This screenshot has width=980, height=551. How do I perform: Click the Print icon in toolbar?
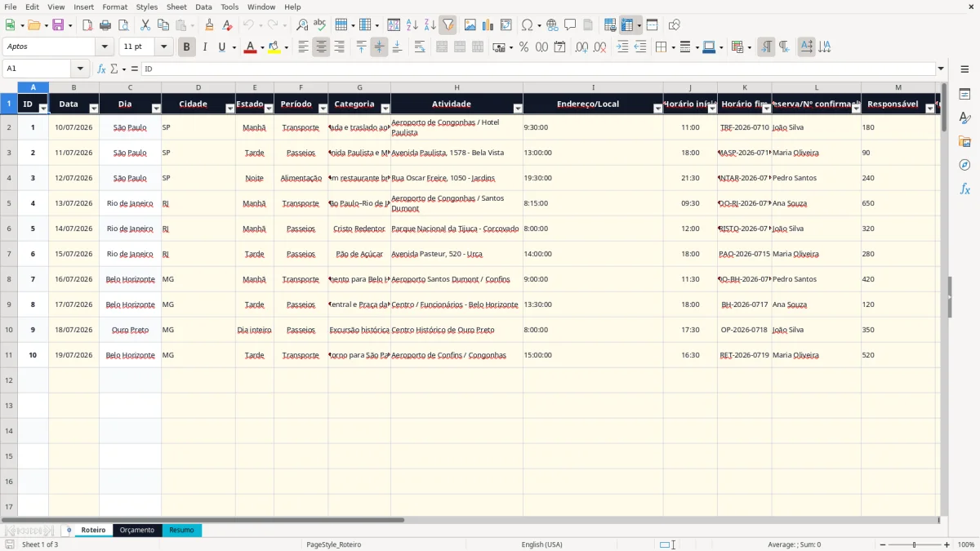(x=105, y=25)
